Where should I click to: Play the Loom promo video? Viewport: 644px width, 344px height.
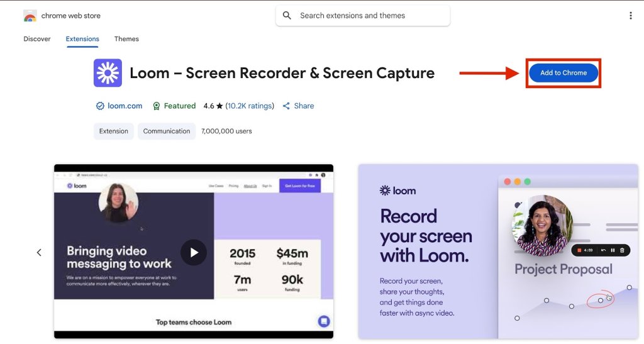pos(194,252)
